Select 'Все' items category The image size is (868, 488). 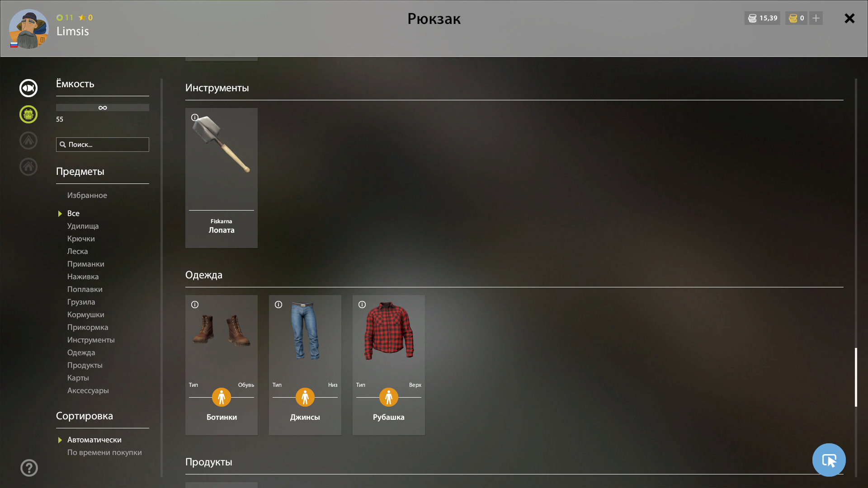tap(73, 213)
